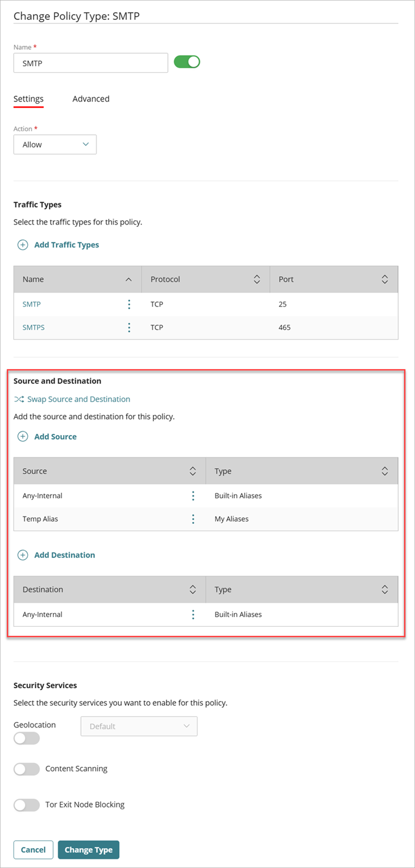Click the plus icon beside Add Destination
Viewport: 415px width, 868px height.
point(23,555)
